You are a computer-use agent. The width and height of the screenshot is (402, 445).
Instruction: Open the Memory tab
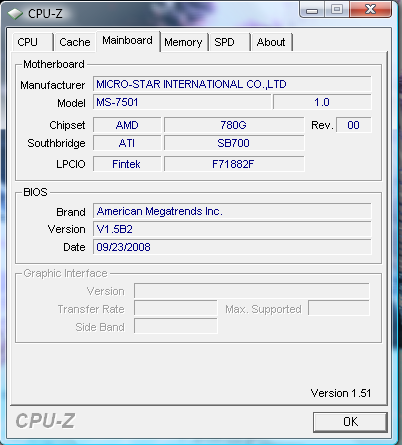(183, 42)
